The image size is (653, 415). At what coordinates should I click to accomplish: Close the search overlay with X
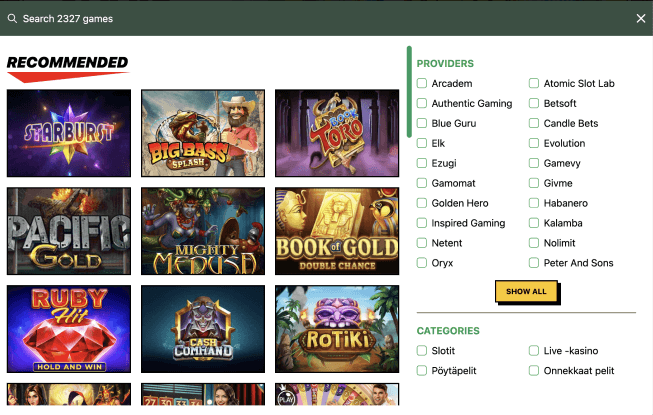pos(641,18)
